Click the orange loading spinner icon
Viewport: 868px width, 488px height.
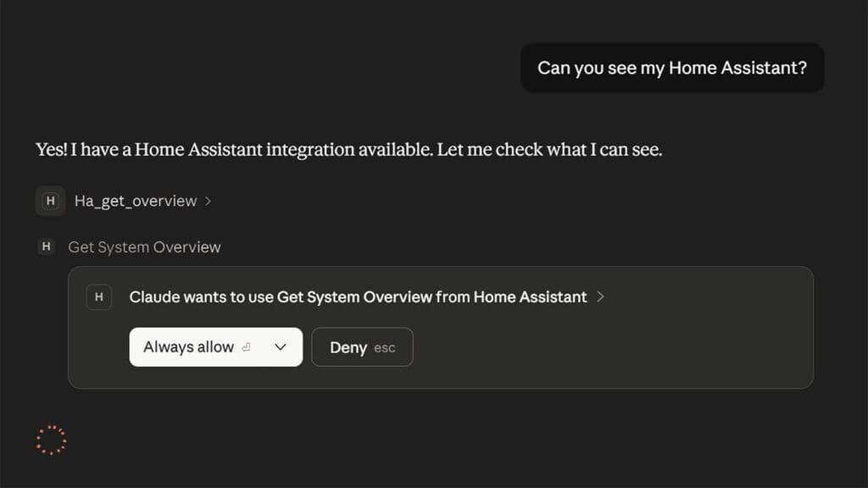pyautogui.click(x=52, y=440)
